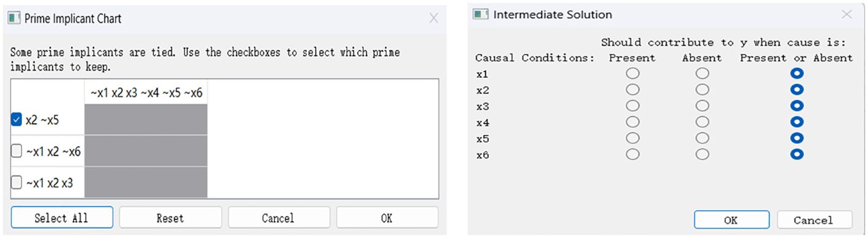Cancel the Intermediate Solution dialog

click(814, 220)
